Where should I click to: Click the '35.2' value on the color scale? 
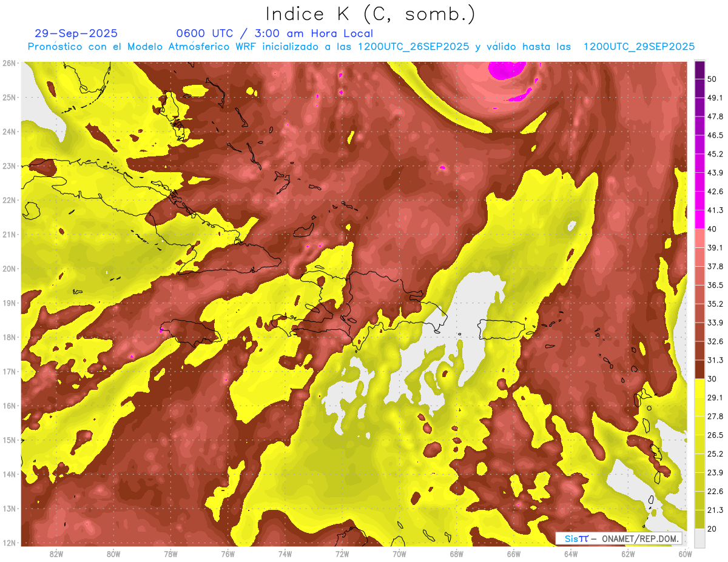tap(715, 304)
